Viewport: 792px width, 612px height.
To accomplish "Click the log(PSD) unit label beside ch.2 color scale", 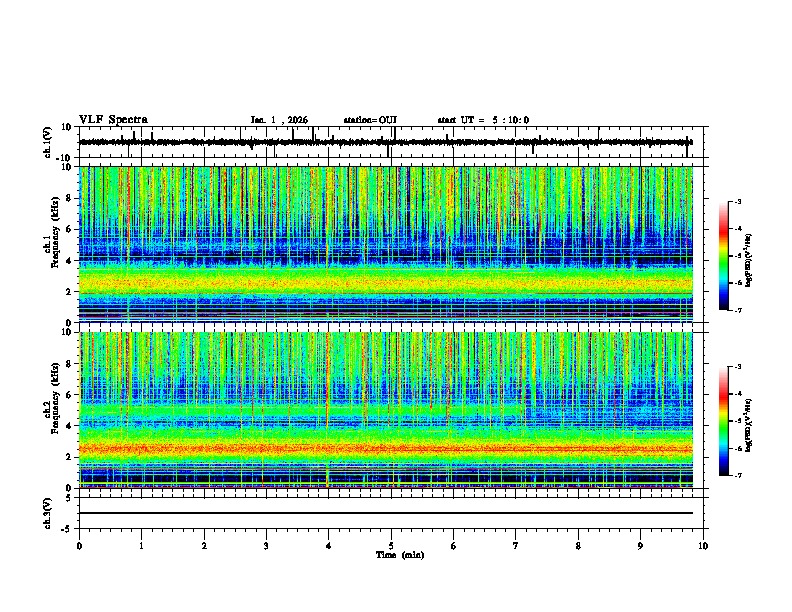I will point(749,425).
